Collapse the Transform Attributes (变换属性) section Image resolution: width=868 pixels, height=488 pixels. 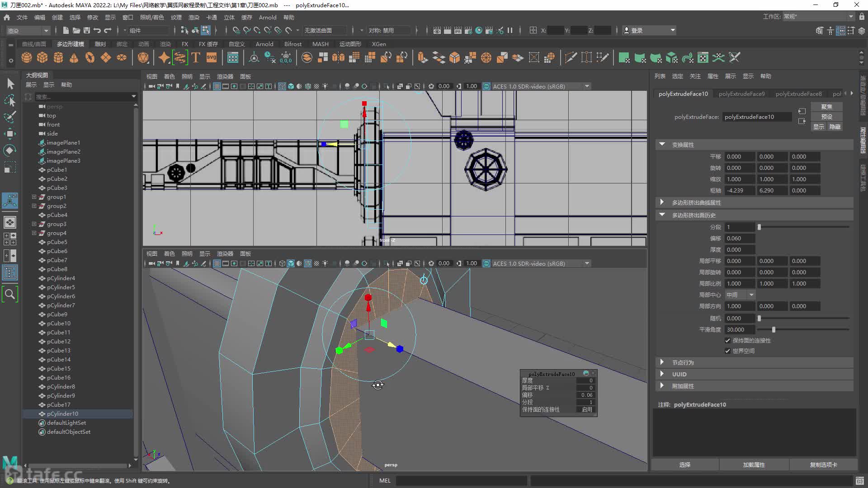click(x=662, y=145)
